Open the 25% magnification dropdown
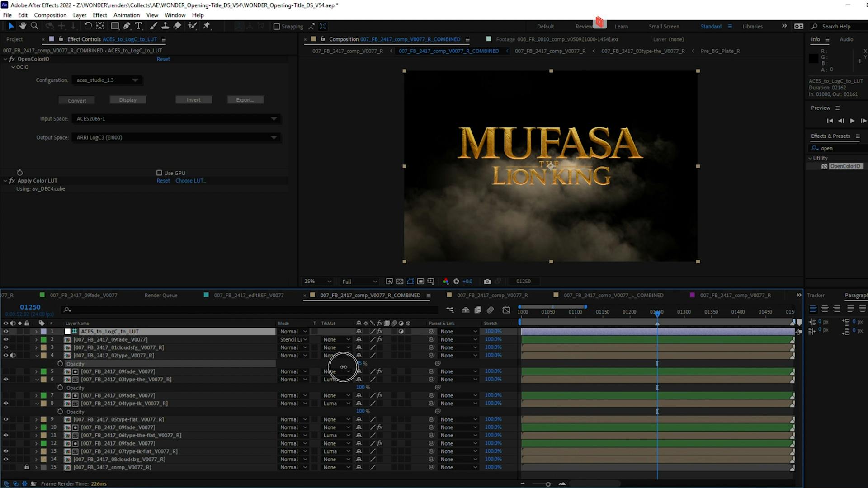The image size is (868, 488). pos(317,282)
